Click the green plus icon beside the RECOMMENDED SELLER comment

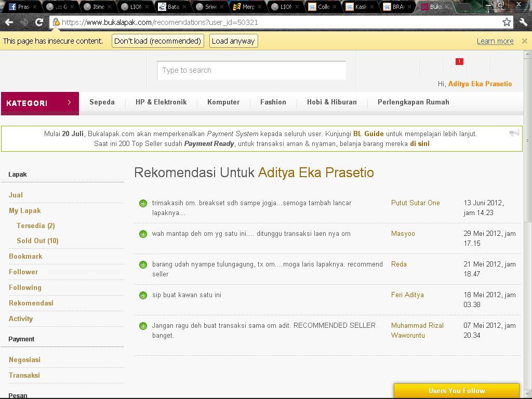(x=143, y=326)
